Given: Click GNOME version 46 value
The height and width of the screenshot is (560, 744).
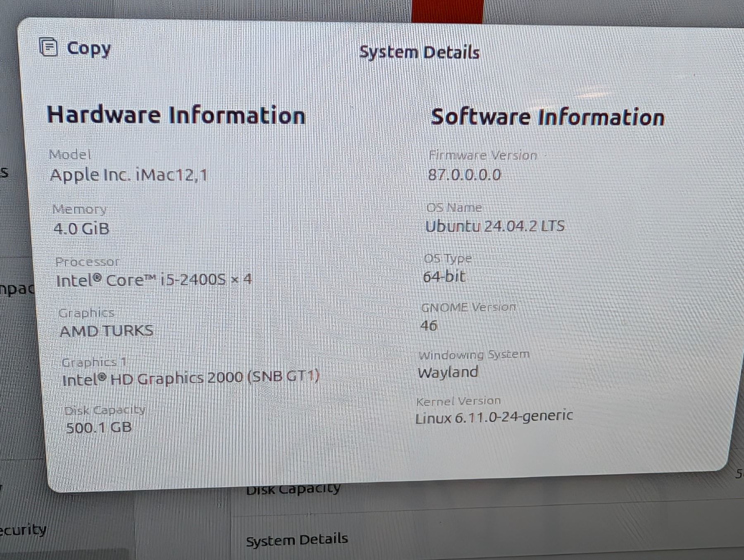Looking at the screenshot, I should [x=429, y=326].
